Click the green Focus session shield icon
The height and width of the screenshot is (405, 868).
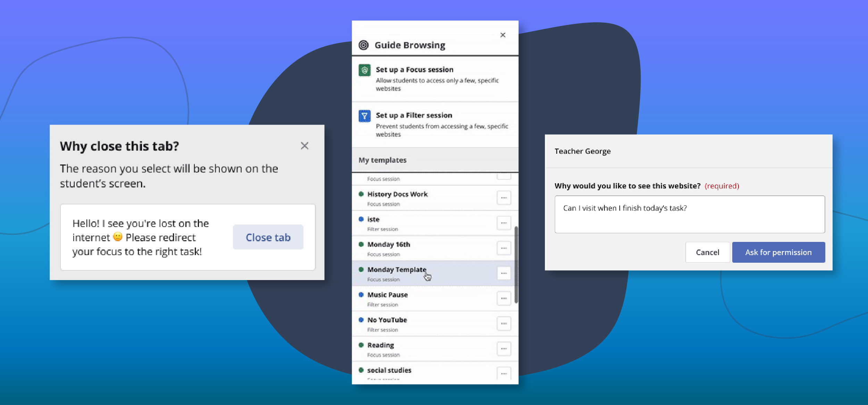click(x=364, y=70)
